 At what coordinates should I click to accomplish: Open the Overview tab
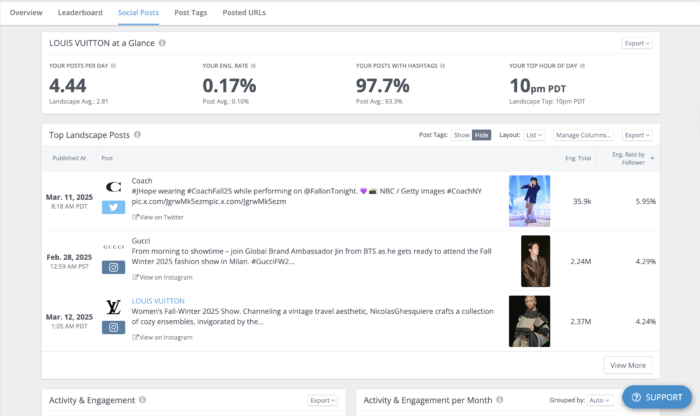click(26, 12)
